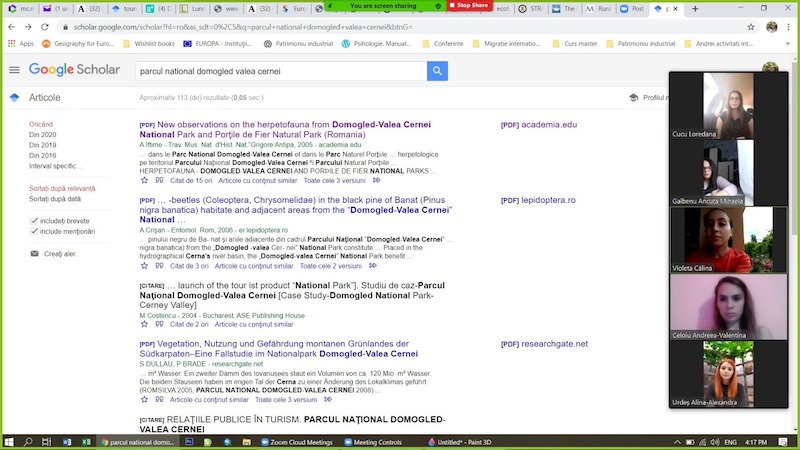Save the herpetofauna article with star icon
The width and height of the screenshot is (800, 450).
pos(144,181)
